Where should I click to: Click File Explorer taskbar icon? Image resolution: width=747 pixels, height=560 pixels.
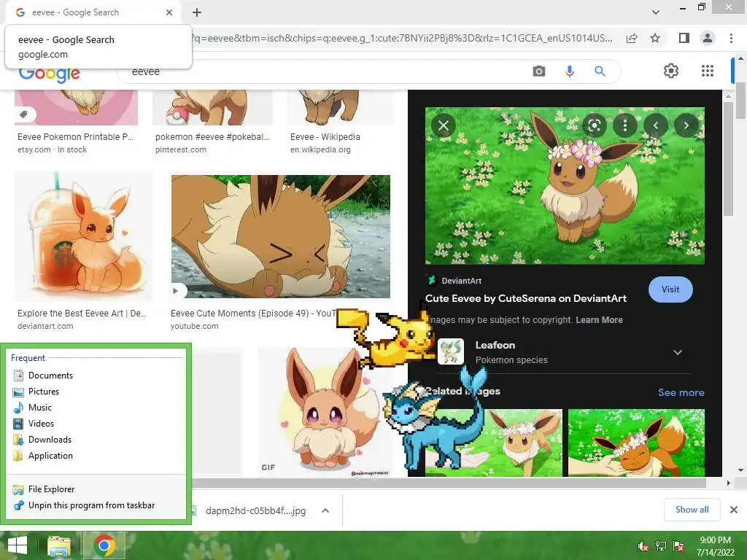pyautogui.click(x=59, y=545)
